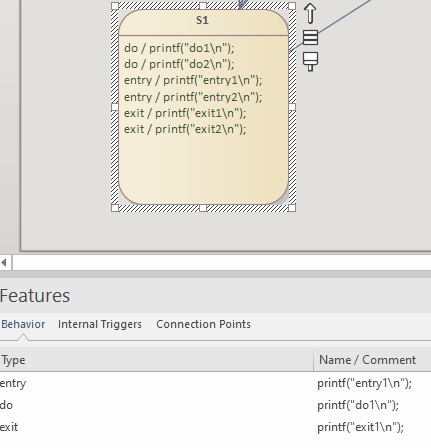Click the middle-right resize handle of S1
The height and width of the screenshot is (448, 431).
(292, 107)
